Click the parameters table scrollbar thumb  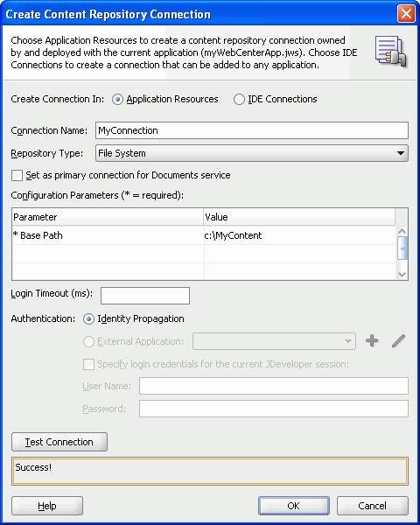pos(402,248)
